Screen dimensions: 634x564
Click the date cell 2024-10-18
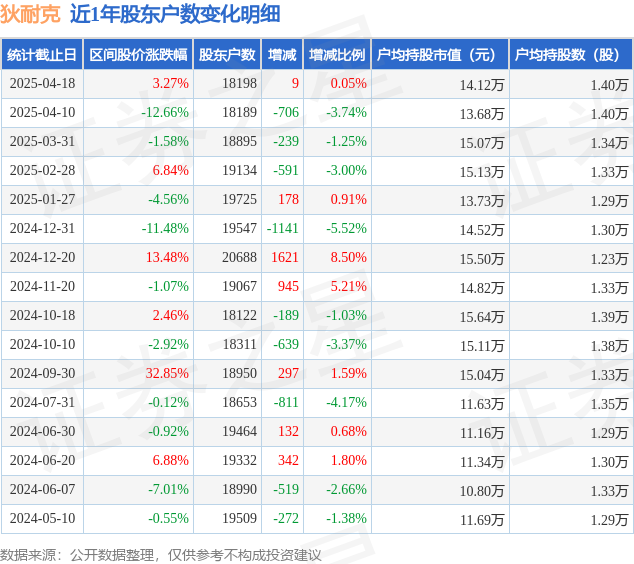pyautogui.click(x=42, y=315)
